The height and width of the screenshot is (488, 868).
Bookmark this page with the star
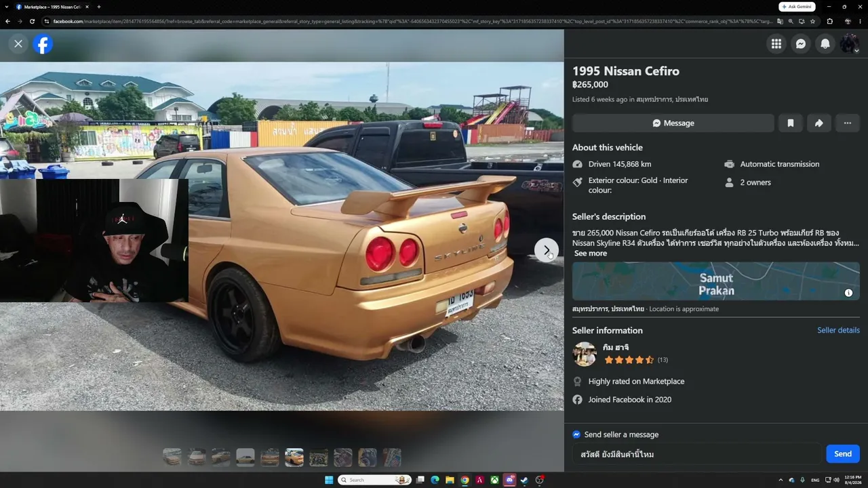pyautogui.click(x=812, y=21)
